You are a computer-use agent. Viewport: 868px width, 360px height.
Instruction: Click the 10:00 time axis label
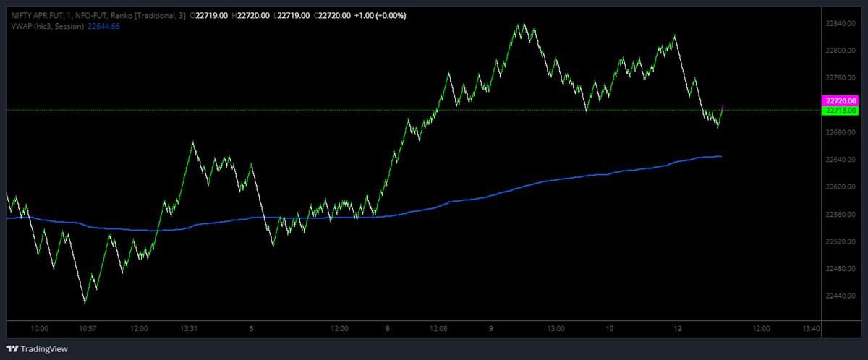[39, 328]
